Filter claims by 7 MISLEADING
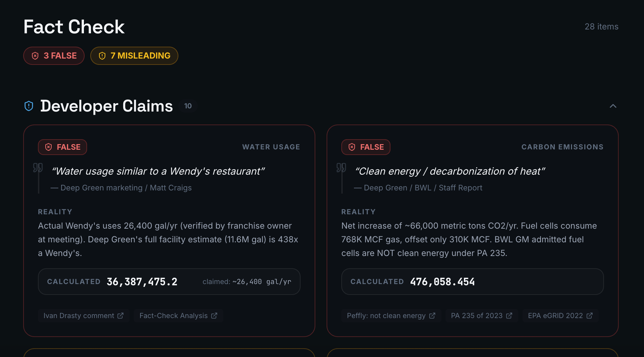Image resolution: width=644 pixels, height=357 pixels. pos(134,55)
